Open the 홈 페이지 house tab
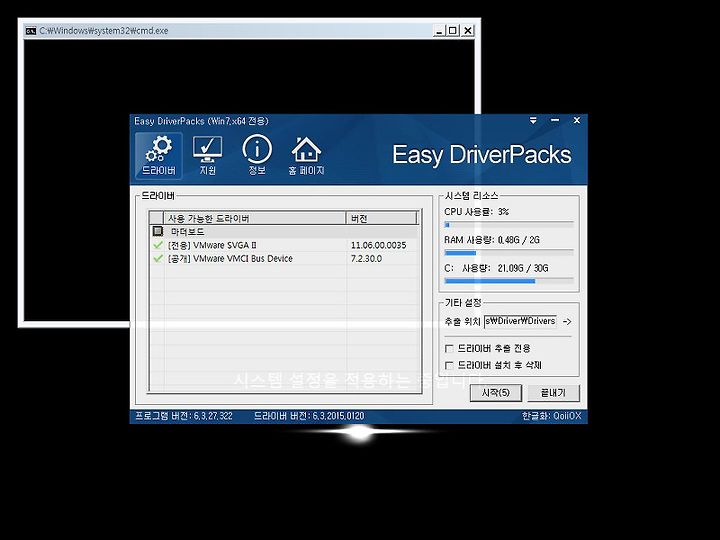Screen dimensions: 720x540 point(306,156)
